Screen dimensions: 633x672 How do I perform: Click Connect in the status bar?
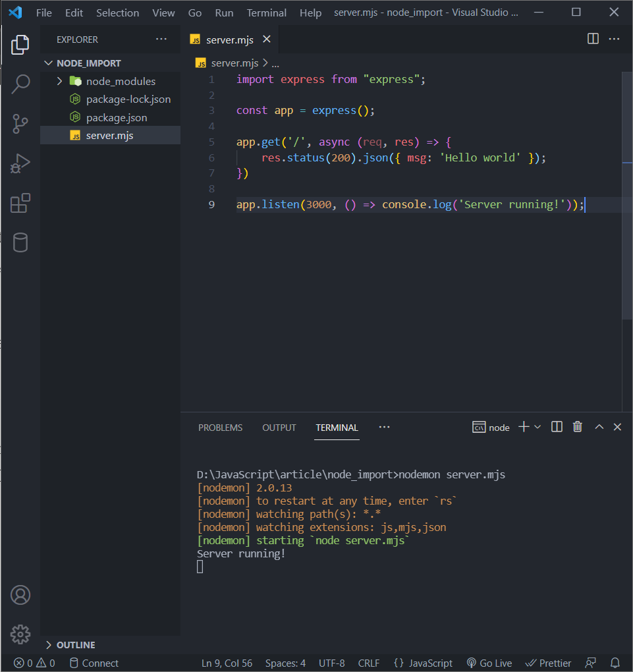[x=94, y=663]
